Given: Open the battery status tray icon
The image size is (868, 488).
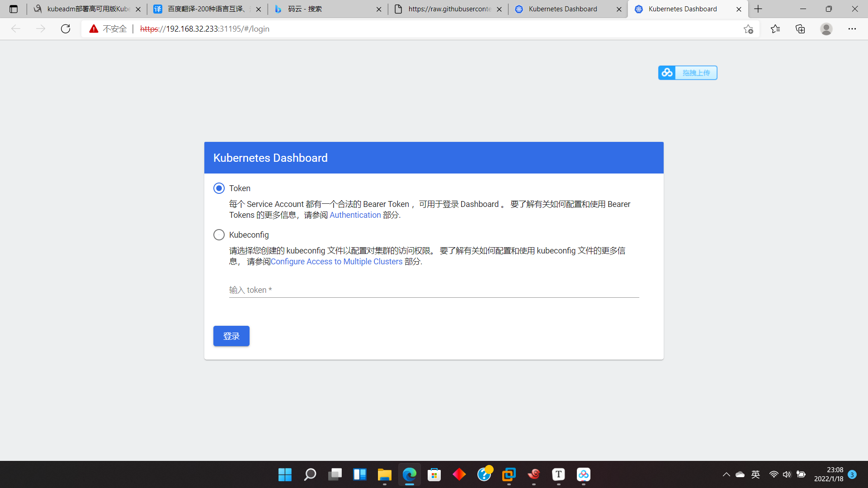Looking at the screenshot, I should pyautogui.click(x=801, y=474).
